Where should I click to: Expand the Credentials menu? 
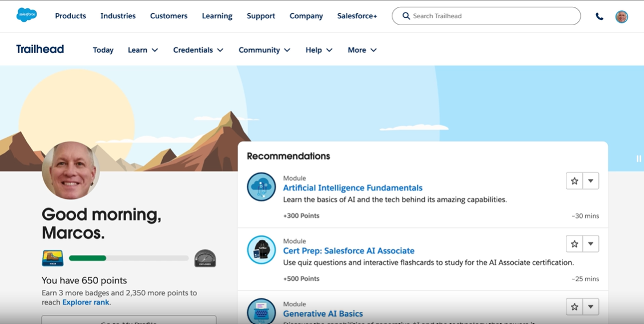coord(198,50)
